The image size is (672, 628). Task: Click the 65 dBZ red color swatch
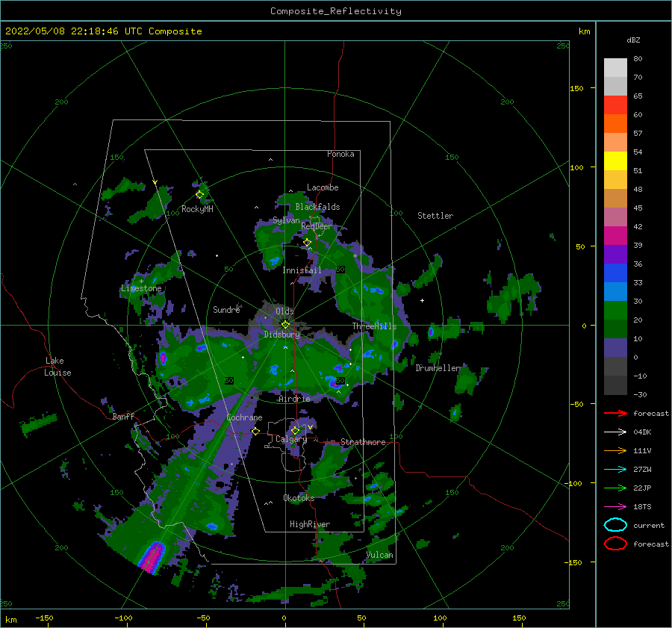coord(615,105)
